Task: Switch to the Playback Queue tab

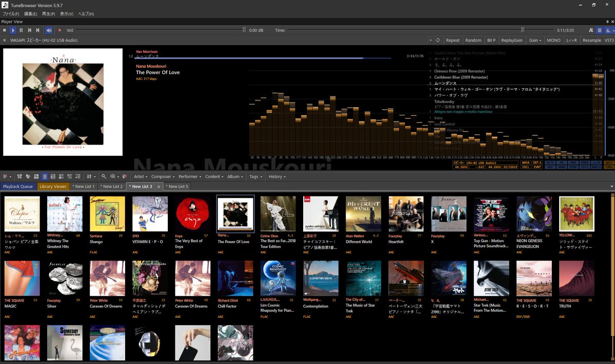Action: pos(18,187)
